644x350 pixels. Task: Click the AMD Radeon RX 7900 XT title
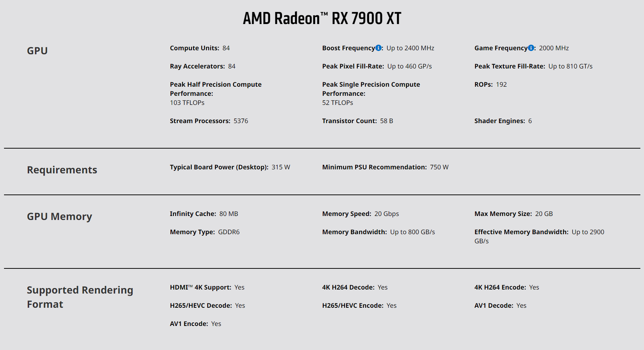(322, 18)
